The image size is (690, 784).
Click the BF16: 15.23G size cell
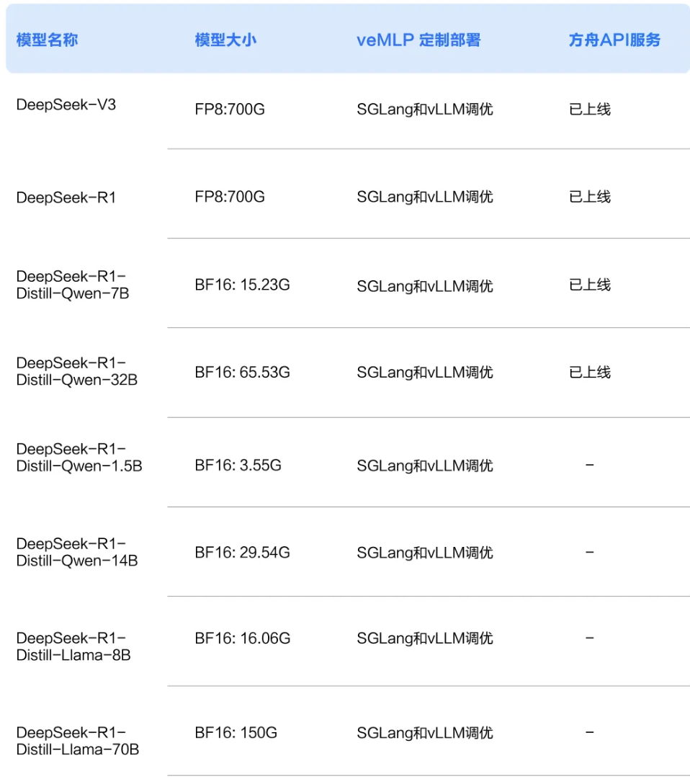(242, 285)
